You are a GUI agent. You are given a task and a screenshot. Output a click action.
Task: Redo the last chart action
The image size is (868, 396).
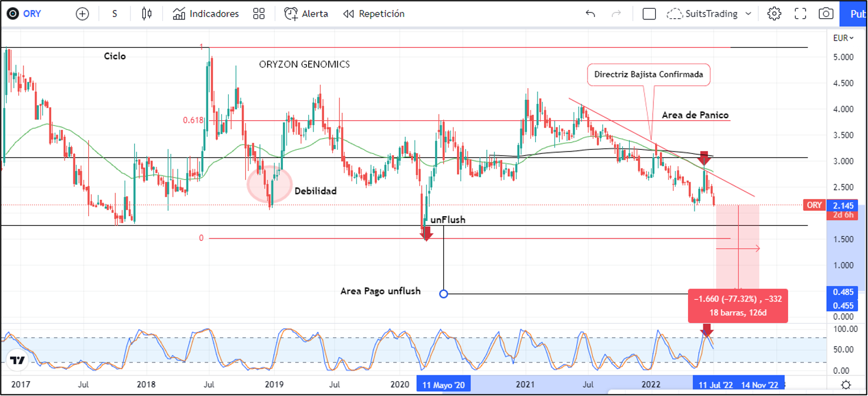[616, 14]
